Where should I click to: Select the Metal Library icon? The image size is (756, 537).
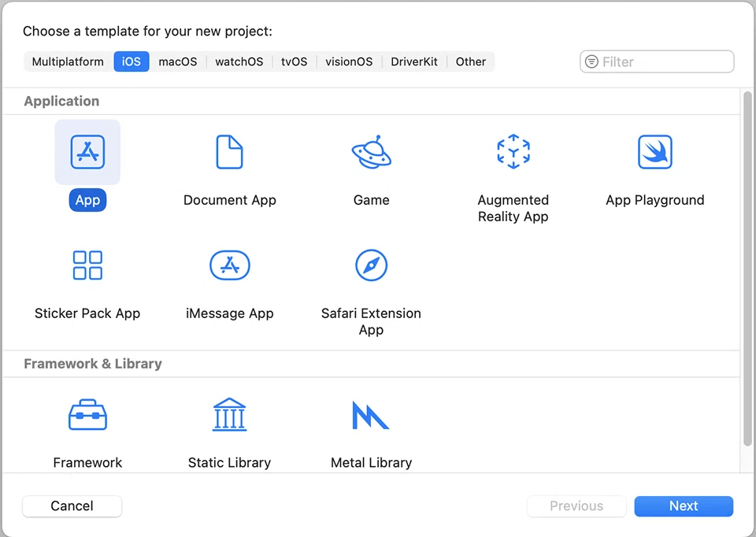click(x=370, y=414)
